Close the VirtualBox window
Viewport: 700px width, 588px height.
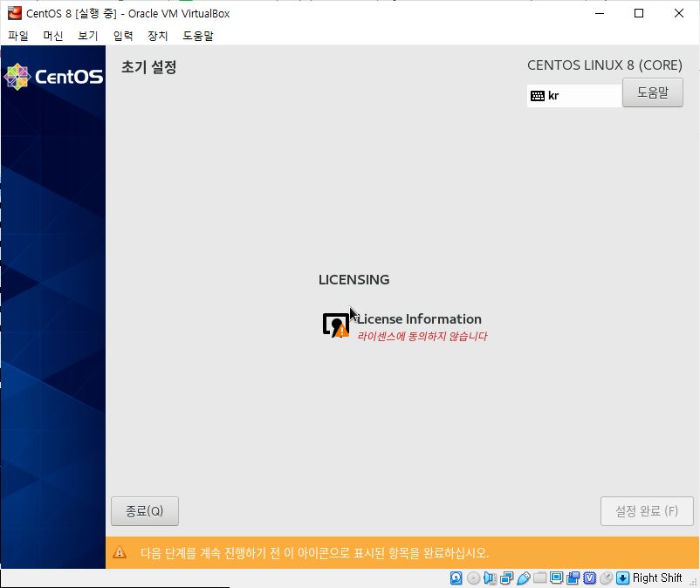678,13
